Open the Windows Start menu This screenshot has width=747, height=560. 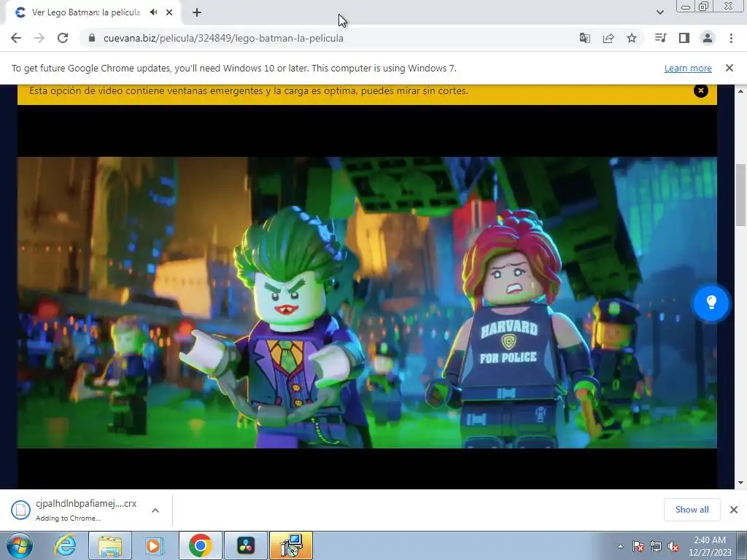[x=20, y=545]
